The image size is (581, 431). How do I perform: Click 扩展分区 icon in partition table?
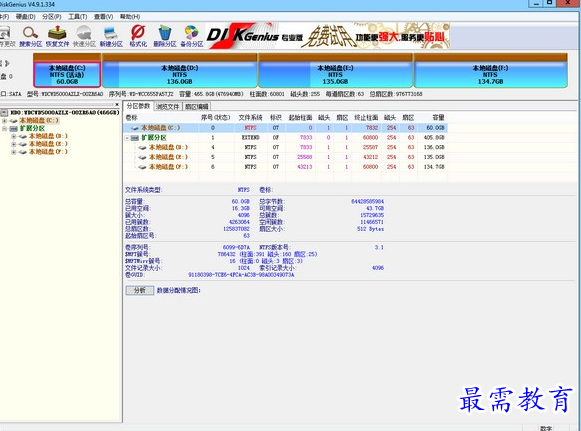pos(135,138)
